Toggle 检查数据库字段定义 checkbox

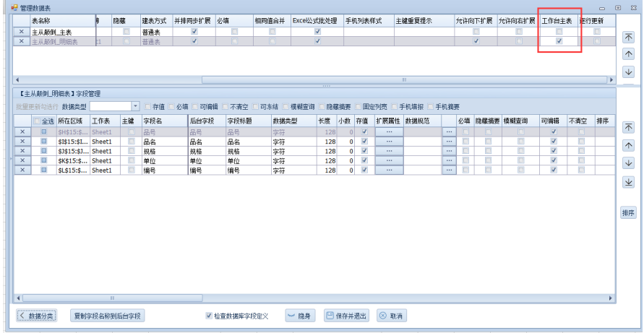(209, 316)
